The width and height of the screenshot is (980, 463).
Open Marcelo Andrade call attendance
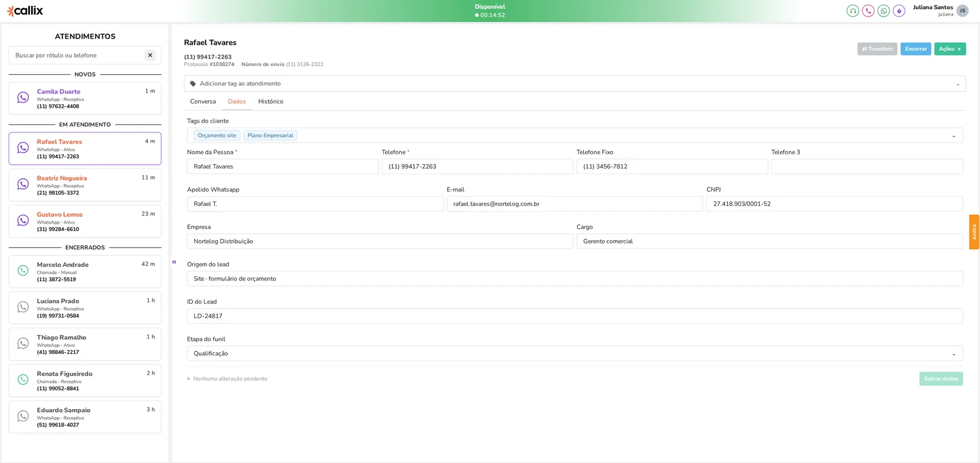click(85, 272)
